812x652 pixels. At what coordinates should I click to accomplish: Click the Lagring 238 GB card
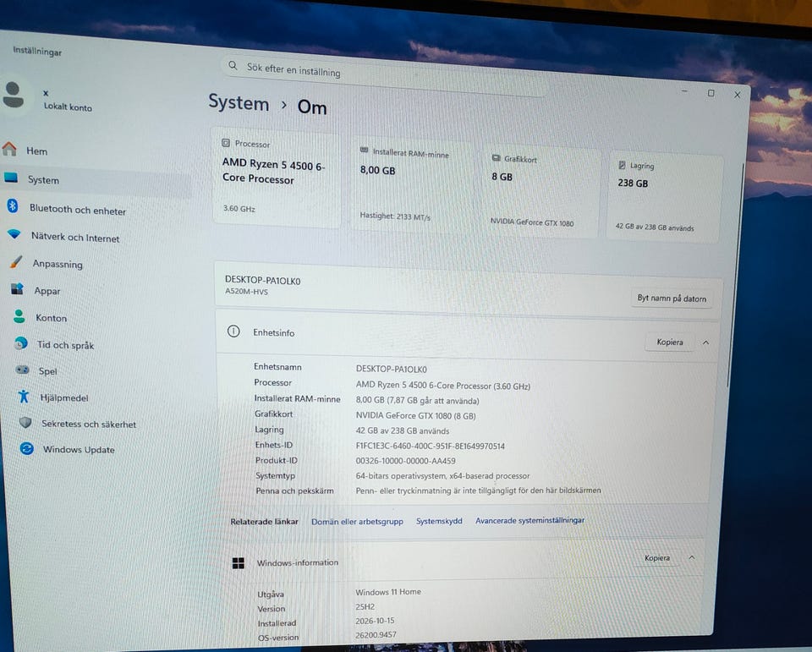(x=663, y=195)
